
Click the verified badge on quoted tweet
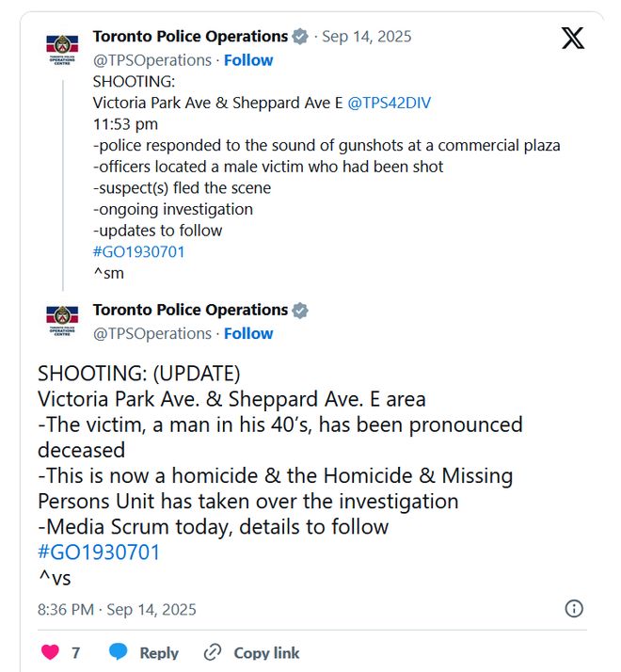click(x=300, y=37)
